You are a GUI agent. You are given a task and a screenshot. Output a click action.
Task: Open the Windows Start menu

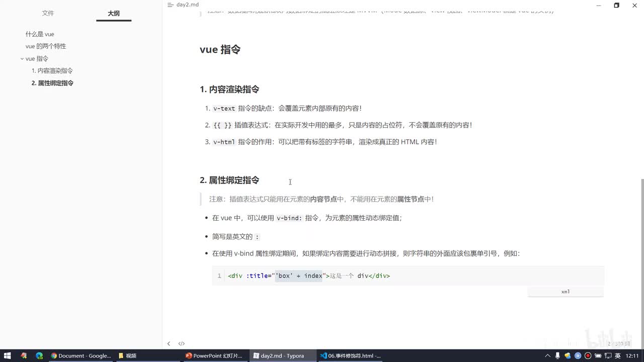click(8, 355)
